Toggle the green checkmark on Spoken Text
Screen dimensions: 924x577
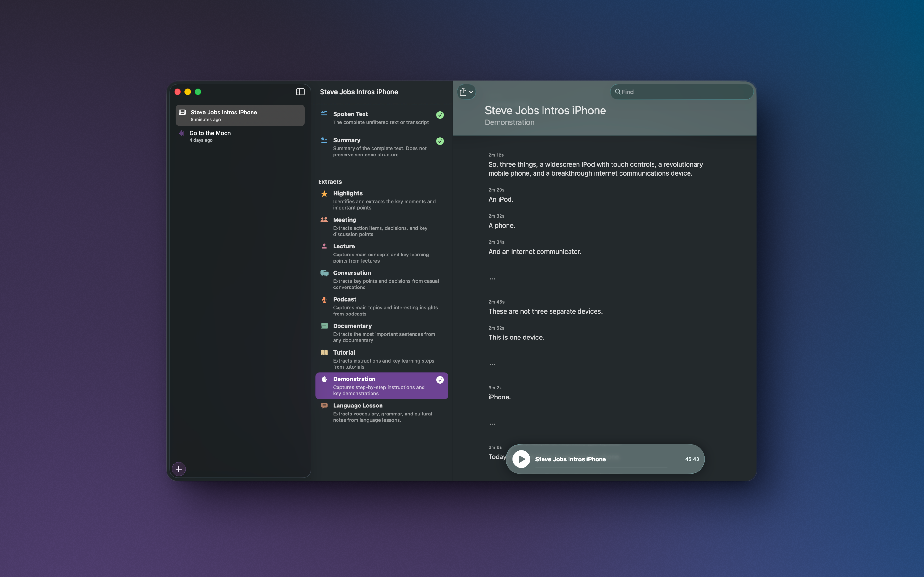pos(440,115)
